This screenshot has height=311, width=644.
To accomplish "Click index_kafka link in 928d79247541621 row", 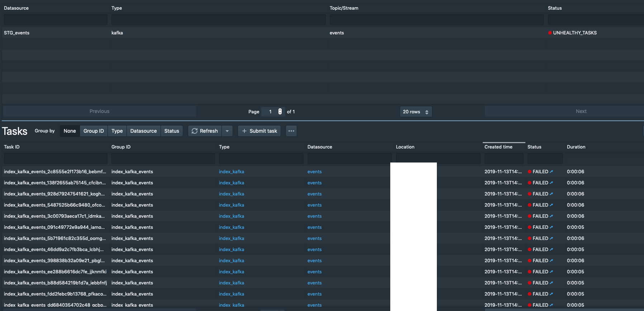I will pyautogui.click(x=232, y=194).
